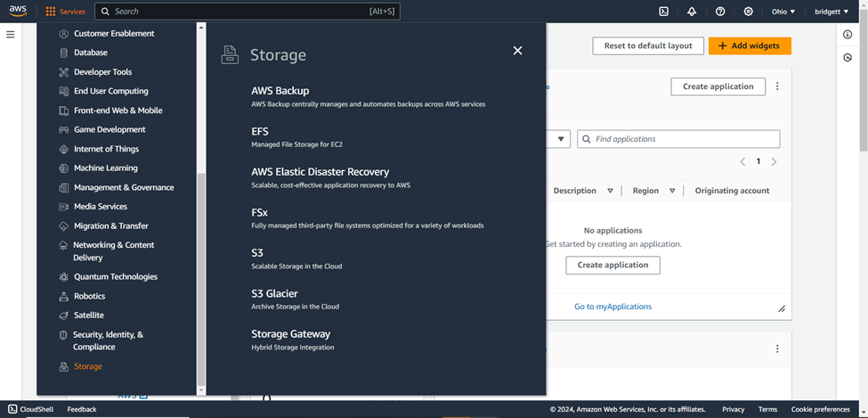This screenshot has width=868, height=418.
Task: Open settings gear in top bar
Action: click(x=749, y=11)
